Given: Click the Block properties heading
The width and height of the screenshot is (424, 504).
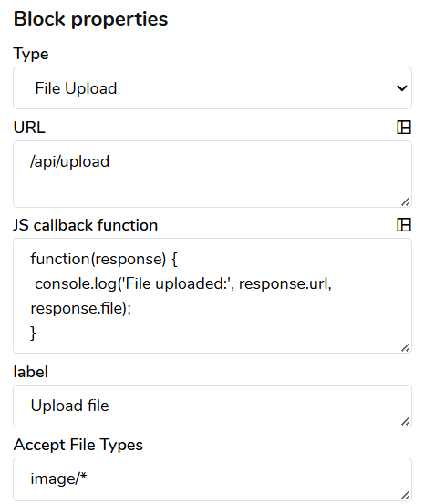Looking at the screenshot, I should [x=90, y=19].
